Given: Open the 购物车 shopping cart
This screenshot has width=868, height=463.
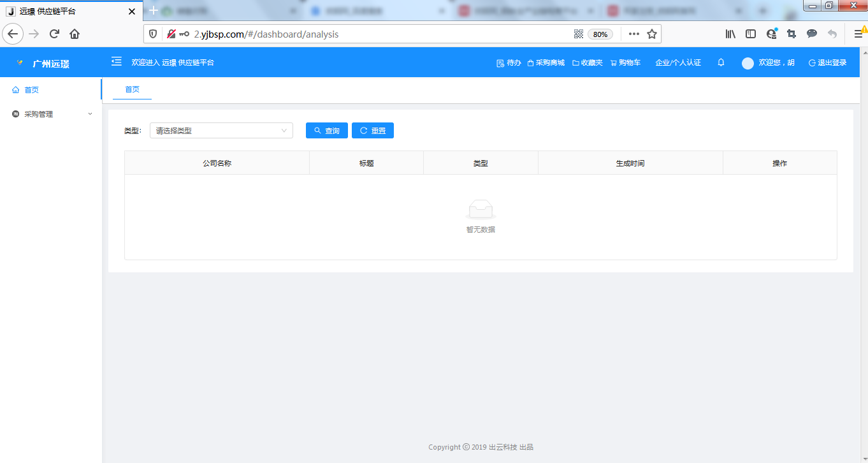Looking at the screenshot, I should (625, 62).
